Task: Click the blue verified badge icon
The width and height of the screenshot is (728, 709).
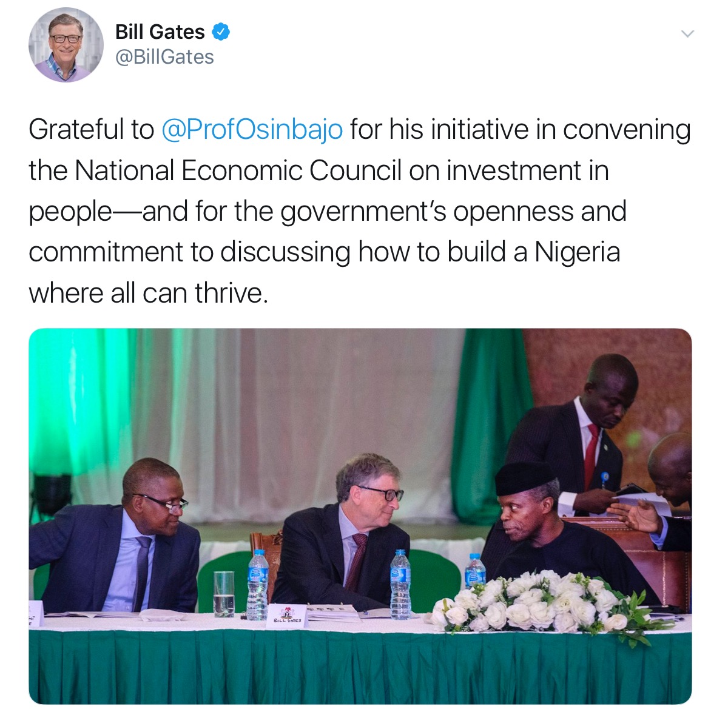Action: click(x=220, y=32)
